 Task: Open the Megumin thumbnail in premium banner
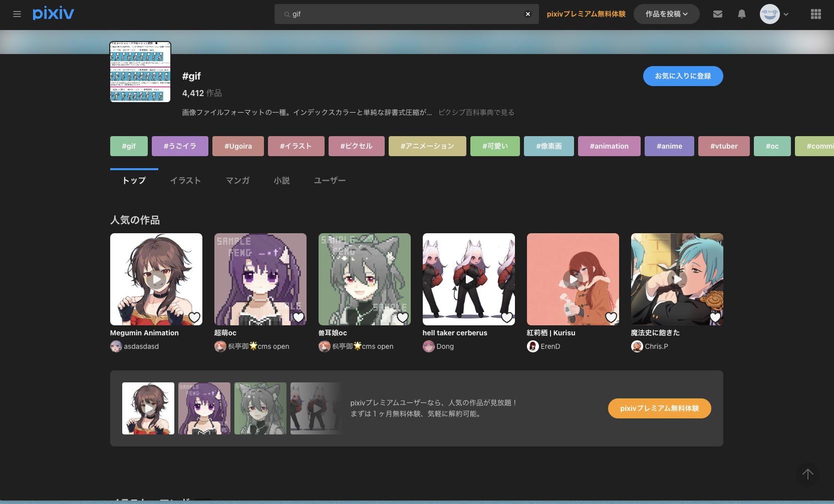click(x=148, y=408)
